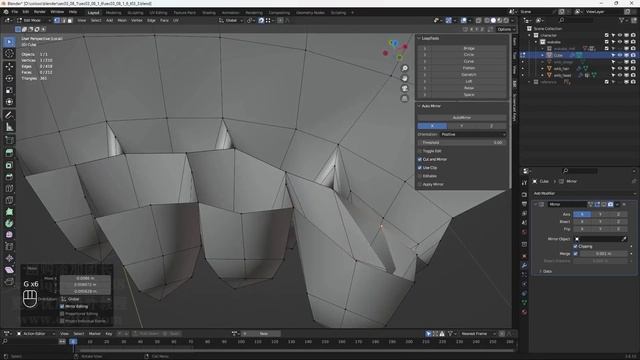The width and height of the screenshot is (640, 360).
Task: Open the Options dropdown in viewport header
Action: (506, 29)
